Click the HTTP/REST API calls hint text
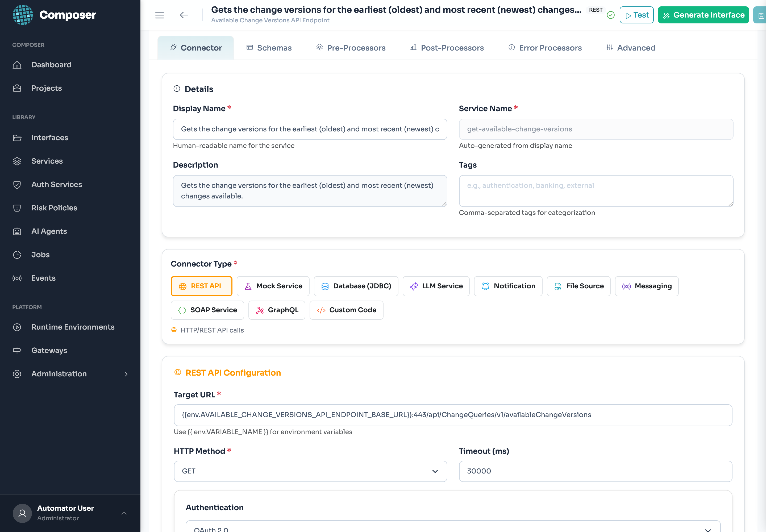 [212, 330]
